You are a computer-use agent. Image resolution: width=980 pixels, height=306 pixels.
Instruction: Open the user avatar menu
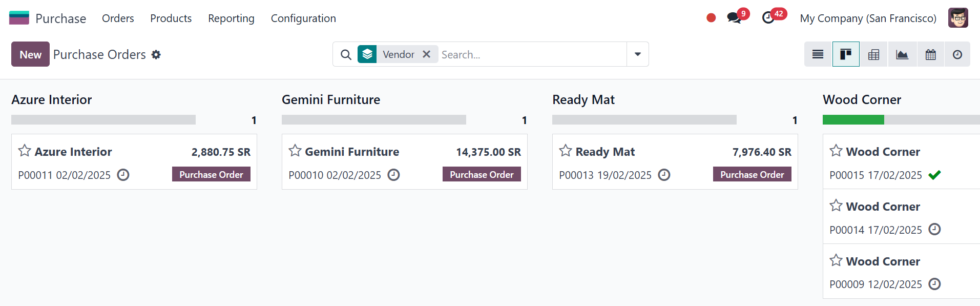pyautogui.click(x=958, y=18)
